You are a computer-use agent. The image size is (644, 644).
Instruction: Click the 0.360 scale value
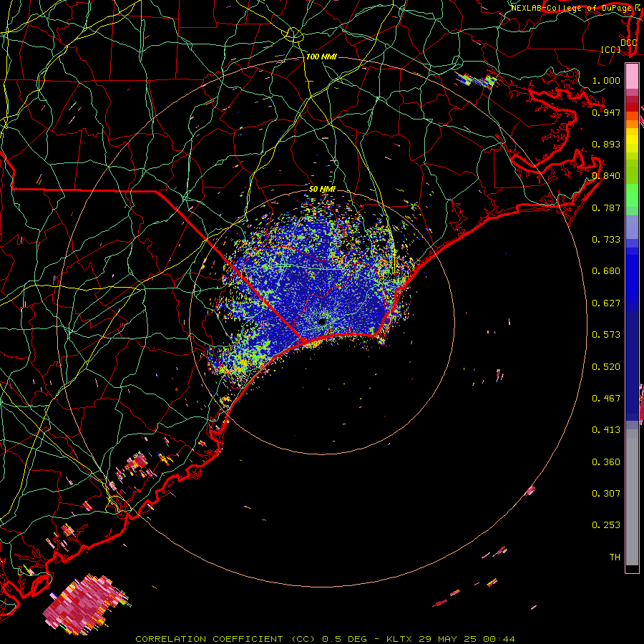click(x=606, y=462)
